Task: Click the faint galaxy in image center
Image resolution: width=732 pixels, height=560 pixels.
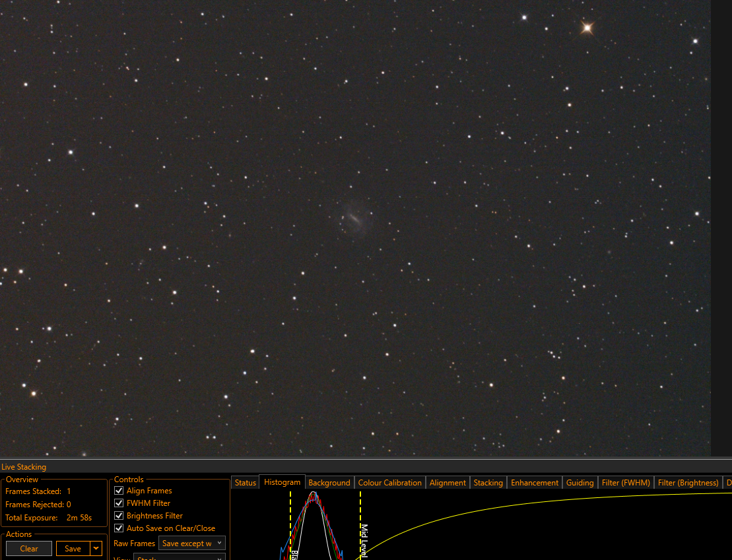Action: (355, 220)
